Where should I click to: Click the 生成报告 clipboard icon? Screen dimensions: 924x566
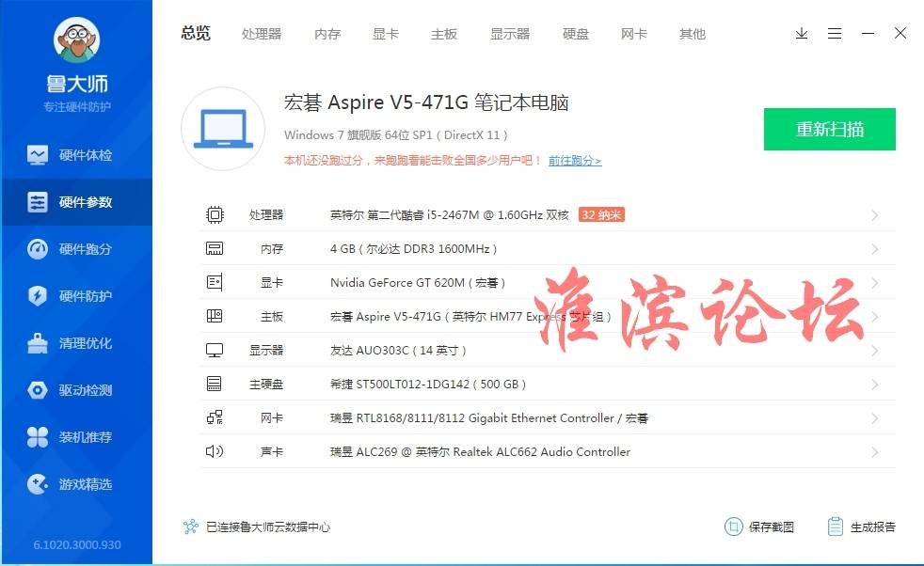(x=835, y=527)
